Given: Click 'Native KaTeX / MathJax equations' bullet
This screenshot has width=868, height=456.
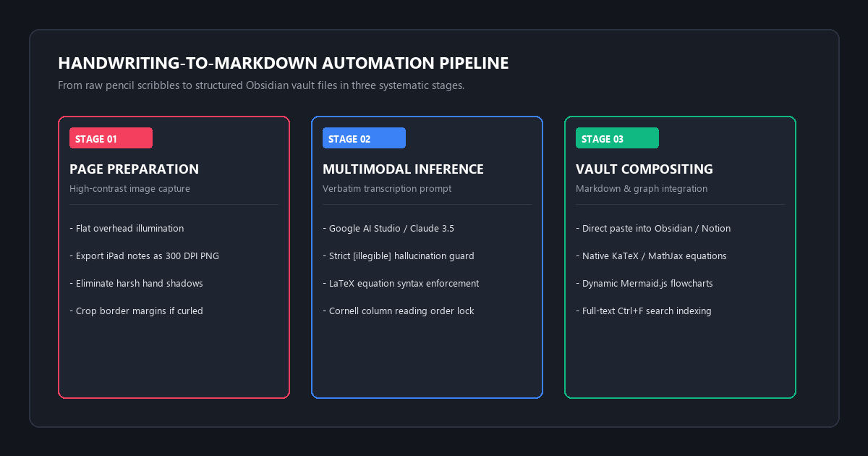Looking at the screenshot, I should tap(651, 256).
